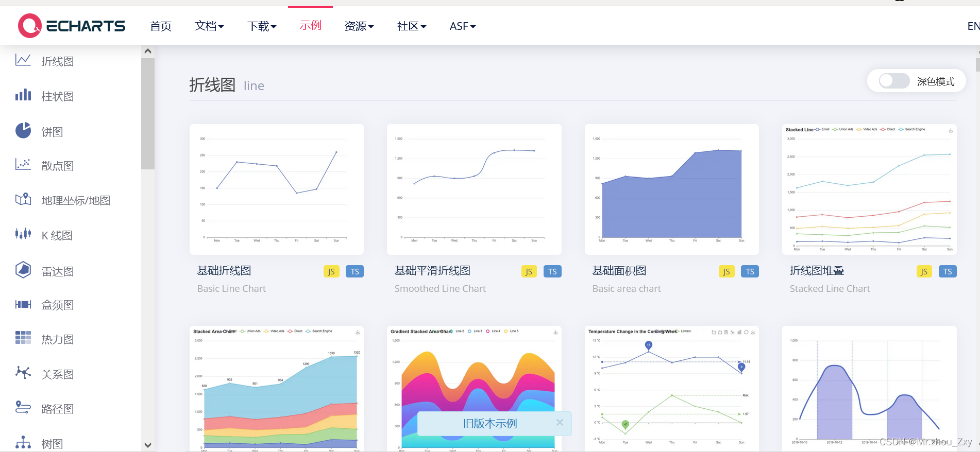Open JS version of 基础平滑折线图
The width and height of the screenshot is (980, 452).
pos(529,271)
